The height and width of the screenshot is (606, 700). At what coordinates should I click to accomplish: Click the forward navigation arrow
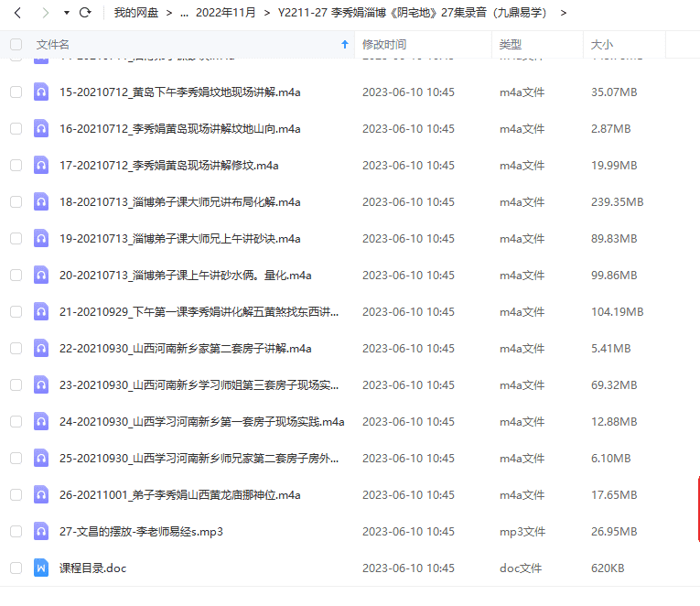point(42,13)
